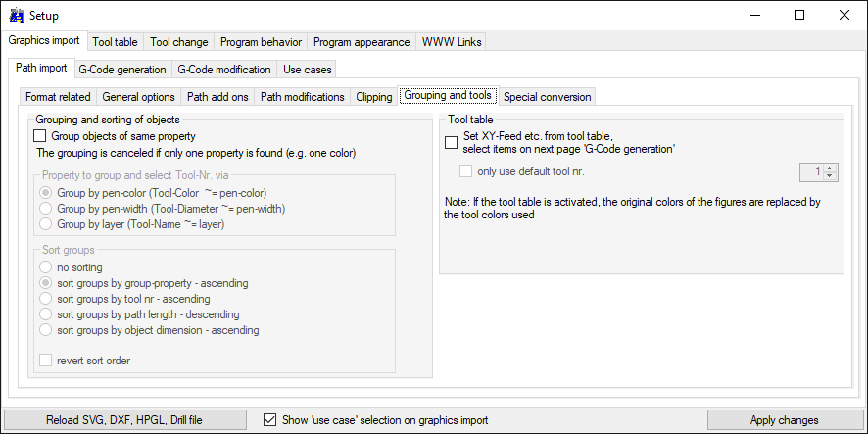868x434 pixels.
Task: Uncheck 'Show use case selection on graphics import'
Action: pyautogui.click(x=269, y=420)
